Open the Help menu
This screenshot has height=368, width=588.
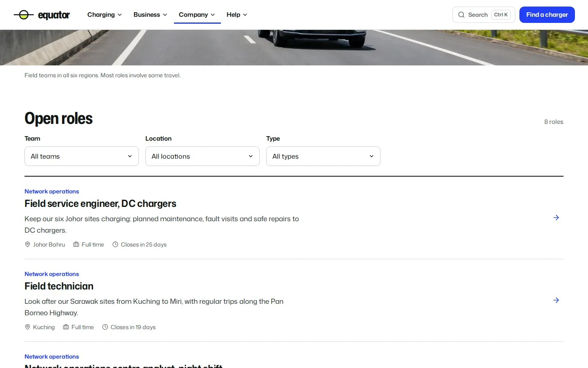click(237, 15)
